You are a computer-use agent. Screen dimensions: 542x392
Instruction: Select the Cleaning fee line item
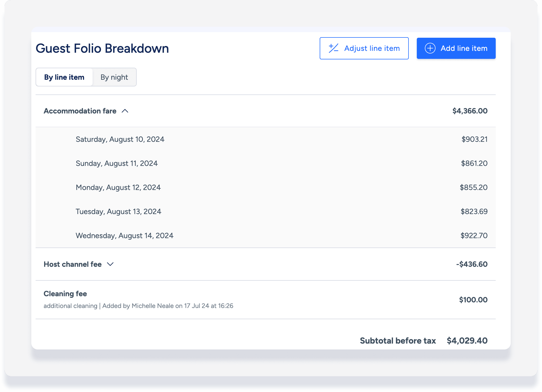[65, 294]
